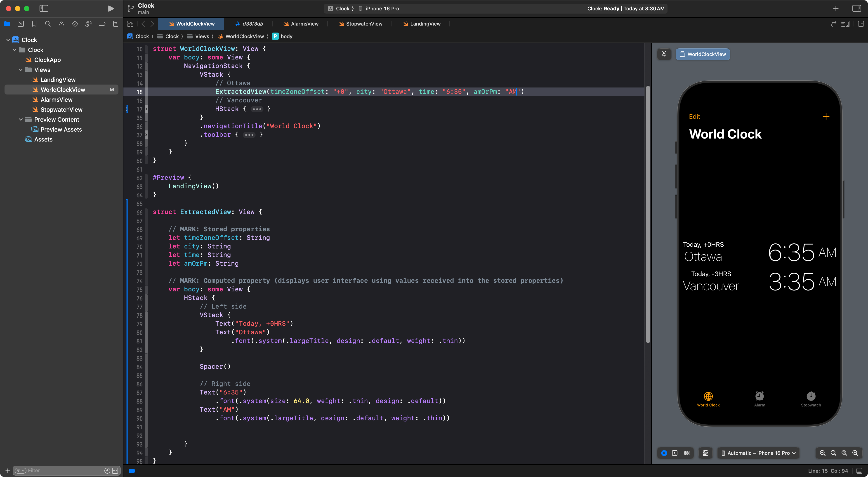
Task: Open the Issue navigator warning icon
Action: (61, 24)
